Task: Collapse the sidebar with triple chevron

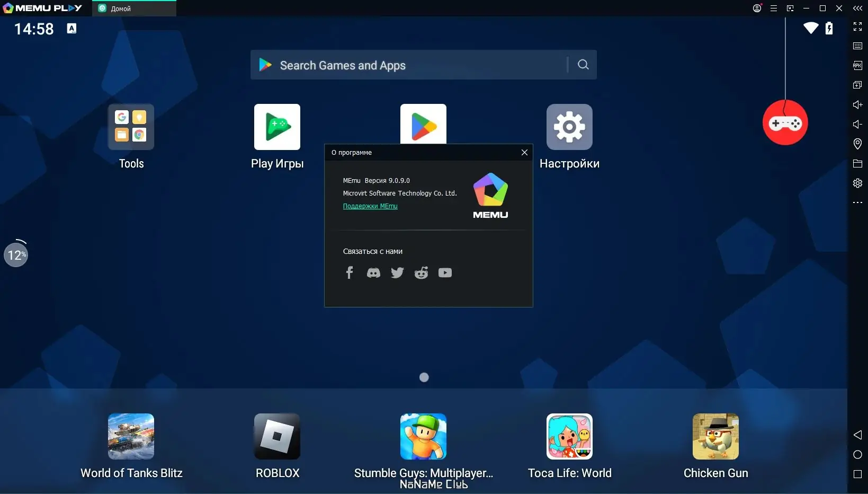Action: point(857,8)
